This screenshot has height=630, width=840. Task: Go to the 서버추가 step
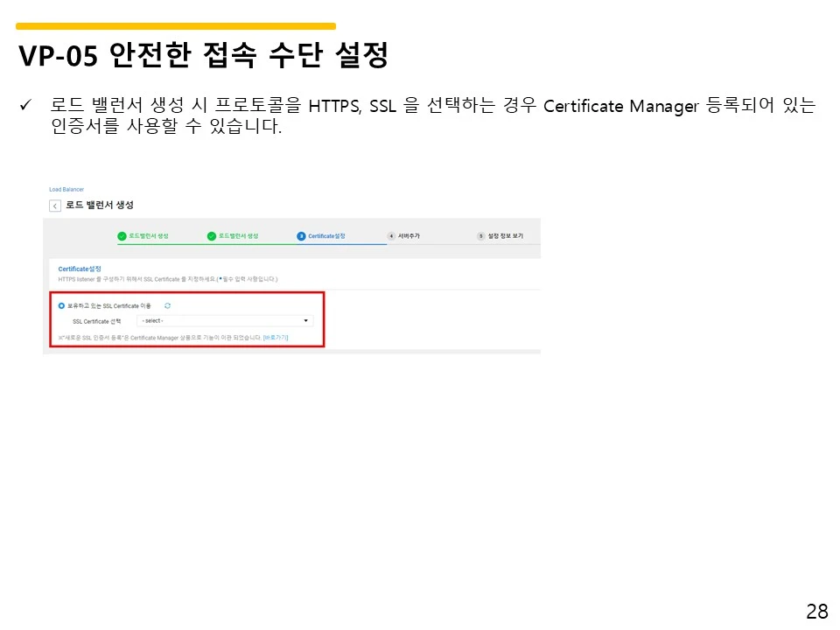(x=408, y=234)
